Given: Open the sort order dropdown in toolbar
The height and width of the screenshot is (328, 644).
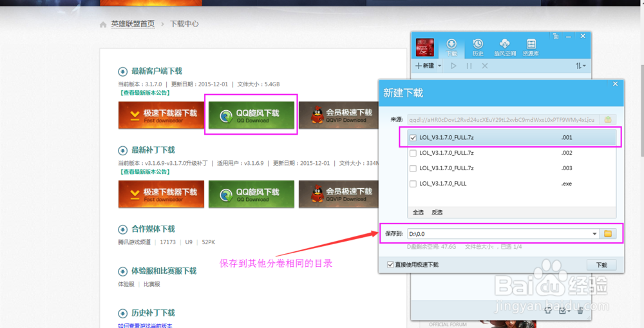Looking at the screenshot, I should pyautogui.click(x=580, y=66).
